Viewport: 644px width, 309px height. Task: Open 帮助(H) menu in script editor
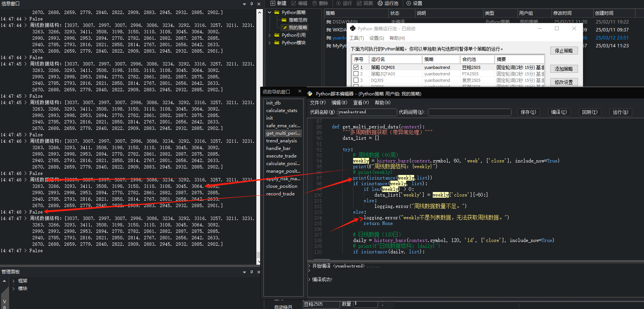383,103
